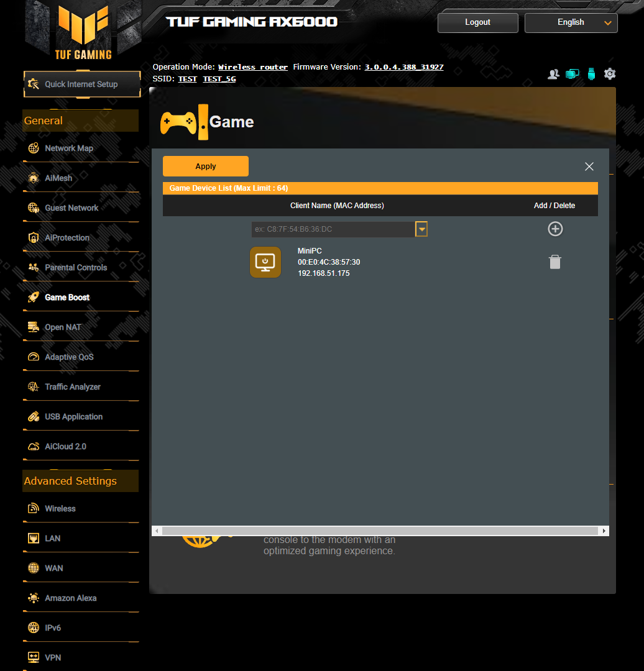Click the horizontal scrollbar left arrow
This screenshot has height=671, width=644.
tap(157, 531)
